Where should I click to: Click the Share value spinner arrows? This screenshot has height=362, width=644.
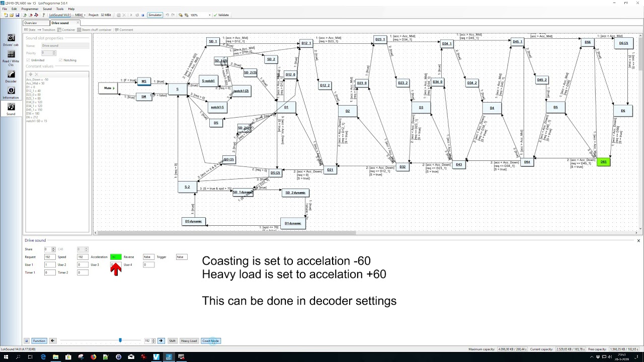pos(54,249)
